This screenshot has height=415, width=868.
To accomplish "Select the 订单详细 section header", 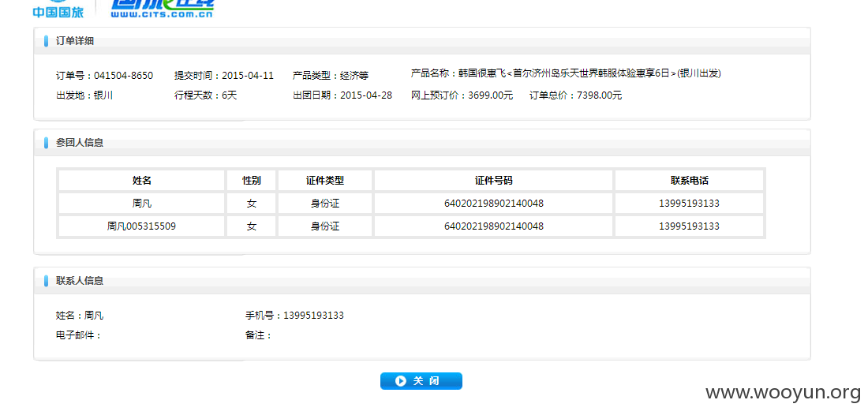I will coord(75,41).
